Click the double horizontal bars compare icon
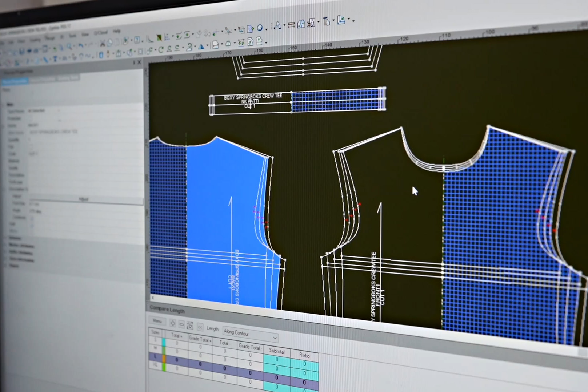 coord(291,25)
